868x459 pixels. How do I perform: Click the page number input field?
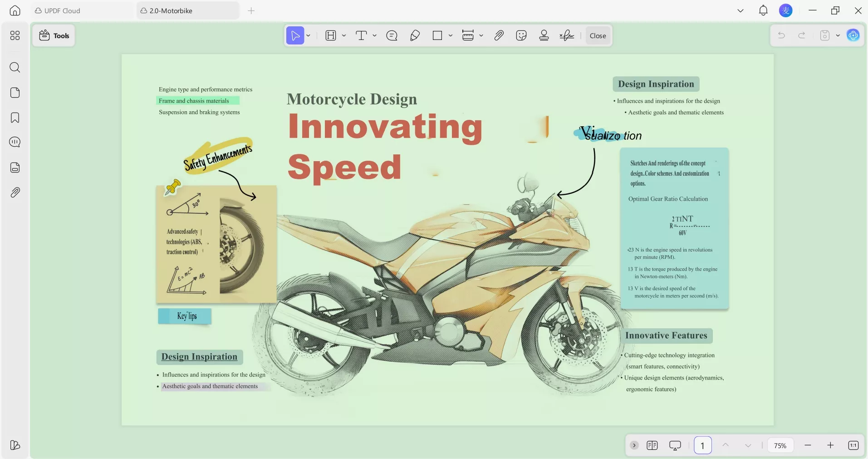tap(702, 446)
